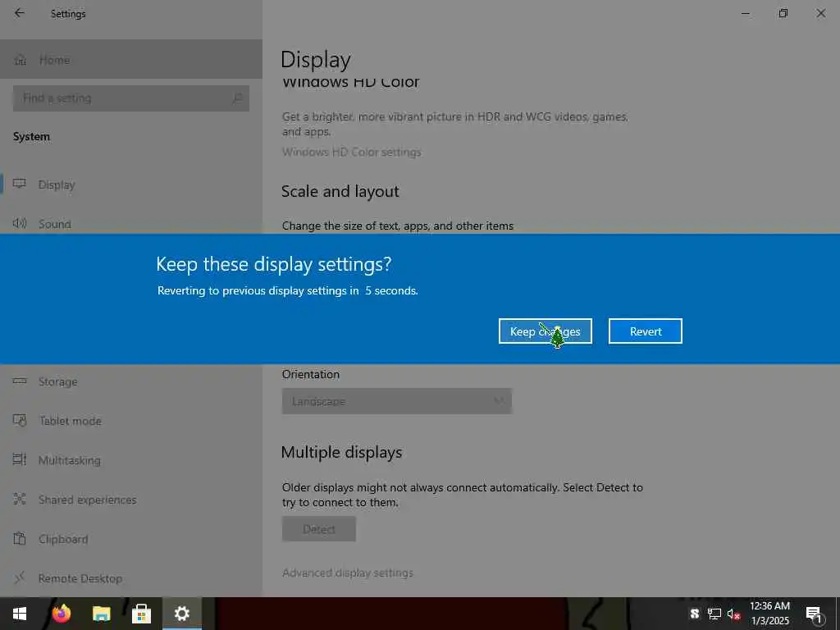Focus the Find a setting search box
Screen dimensions: 840x630
coord(131,98)
